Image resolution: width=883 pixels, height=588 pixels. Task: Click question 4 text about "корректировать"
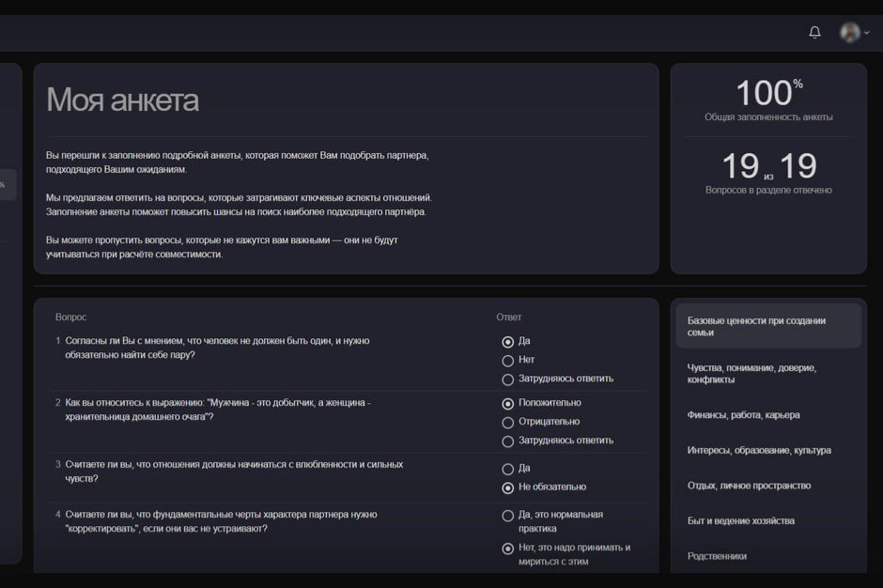click(x=222, y=521)
